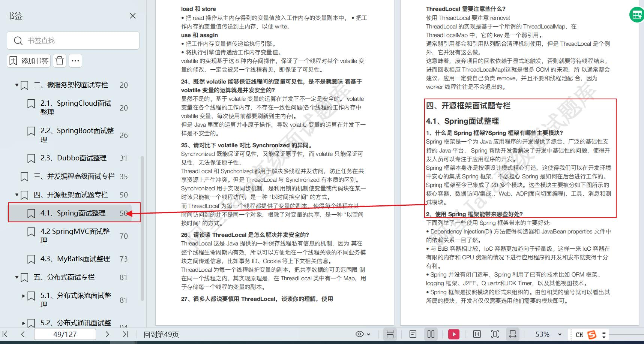Click the bookmark panel vertical scrollbar
This screenshot has width=644, height=344.
tap(142, 228)
